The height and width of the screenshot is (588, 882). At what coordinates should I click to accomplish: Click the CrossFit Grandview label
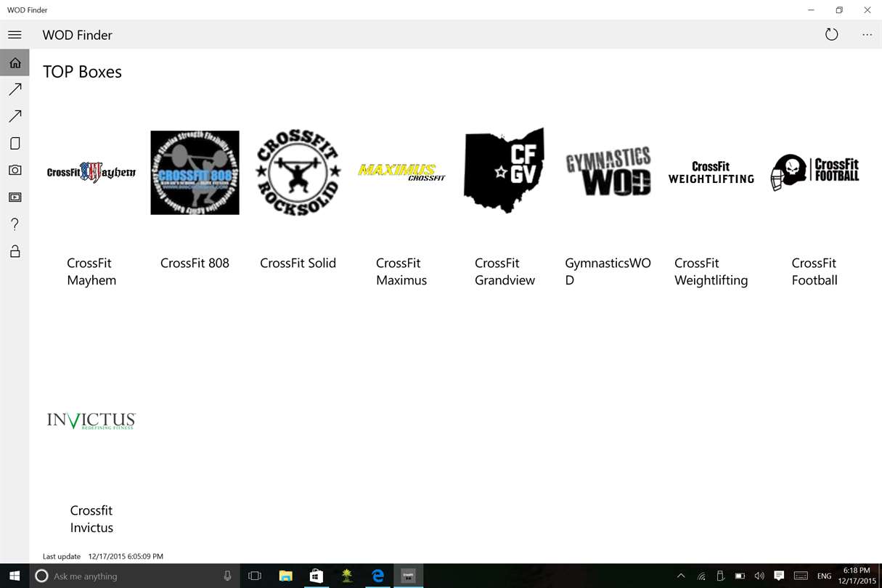tap(505, 271)
